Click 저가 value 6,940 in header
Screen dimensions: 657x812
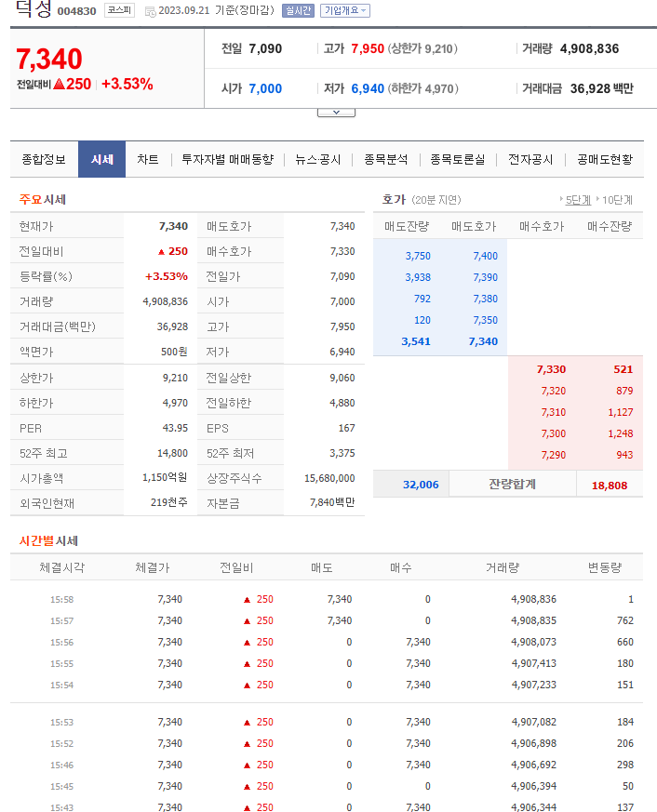coord(368,88)
